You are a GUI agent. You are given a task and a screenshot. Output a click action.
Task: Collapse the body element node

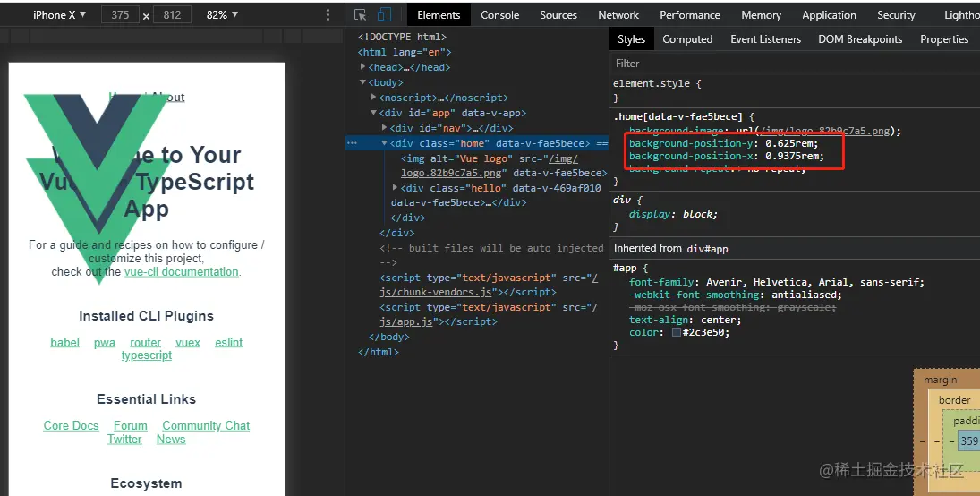coord(363,82)
